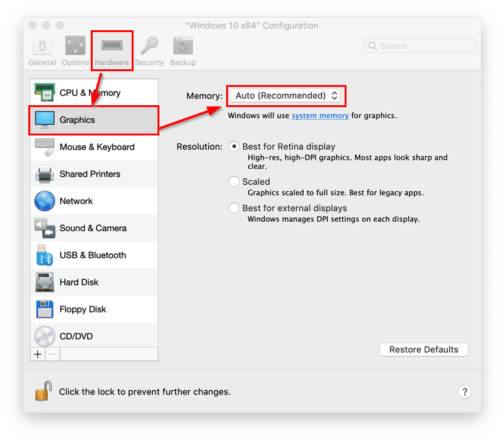Click the plus button to add hardware

[38, 354]
